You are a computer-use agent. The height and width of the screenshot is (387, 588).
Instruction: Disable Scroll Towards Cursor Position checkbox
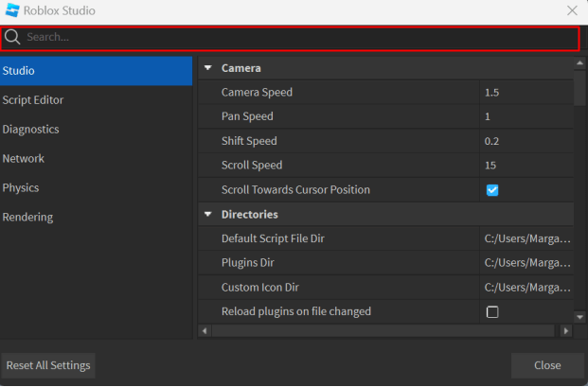tap(492, 190)
